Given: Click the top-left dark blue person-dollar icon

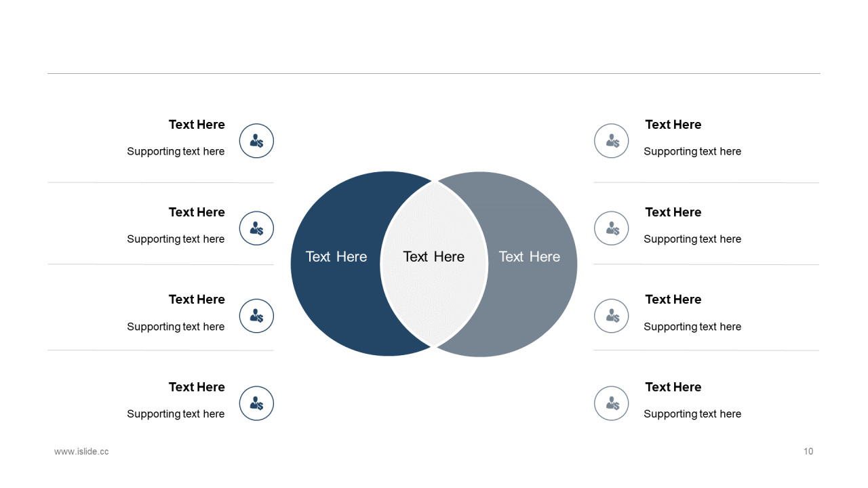Looking at the screenshot, I should [256, 141].
